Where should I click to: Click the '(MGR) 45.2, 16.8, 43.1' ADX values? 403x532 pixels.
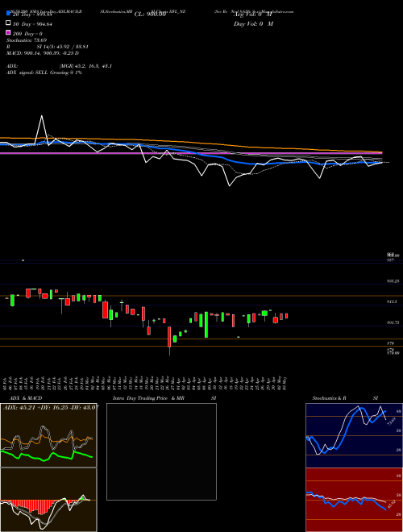pos(85,66)
